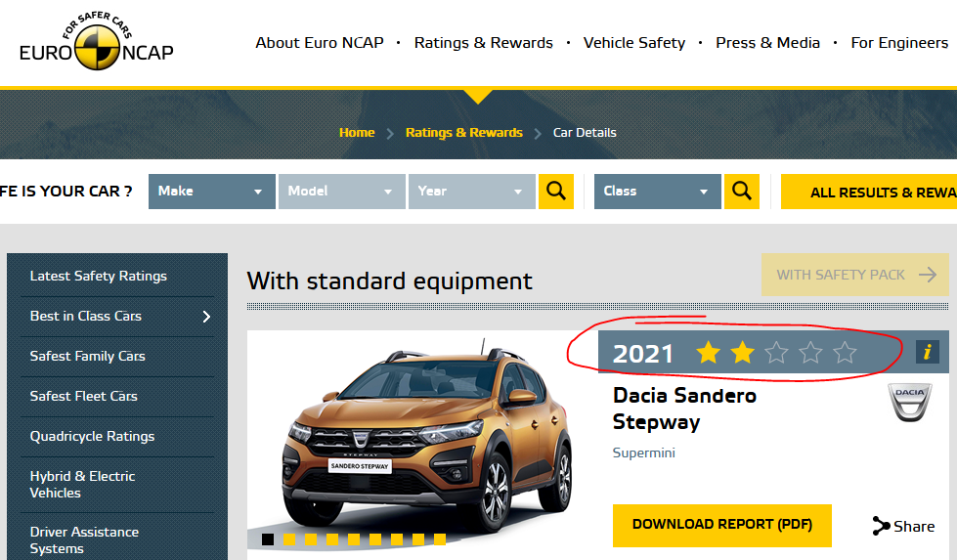Switch to With Safety Pack view
The width and height of the screenshot is (957, 560).
855,275
